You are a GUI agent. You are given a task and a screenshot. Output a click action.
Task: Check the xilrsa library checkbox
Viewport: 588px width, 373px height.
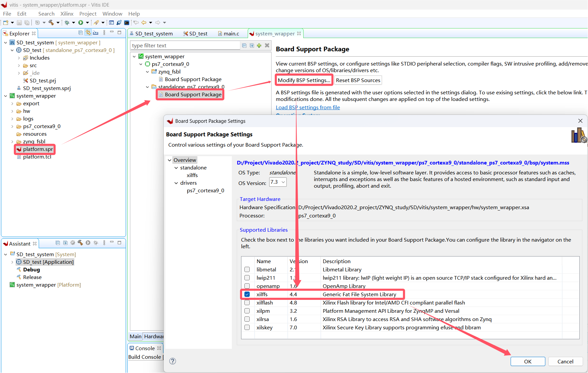(247, 319)
